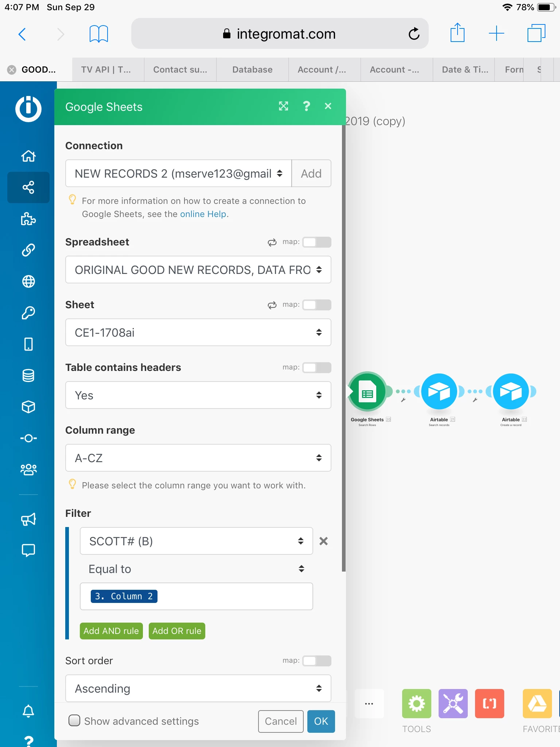
Task: Click the expand dialog icon in Google Sheets header
Action: tap(283, 106)
